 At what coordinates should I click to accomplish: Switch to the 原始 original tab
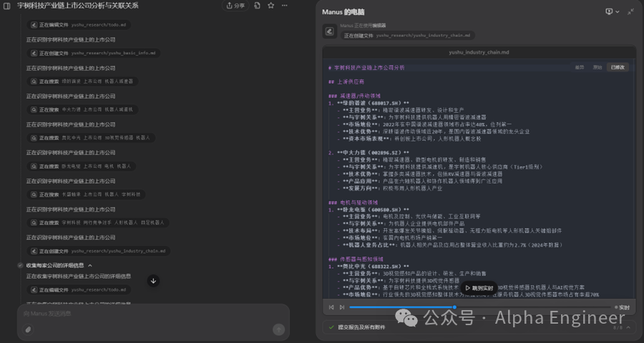597,66
